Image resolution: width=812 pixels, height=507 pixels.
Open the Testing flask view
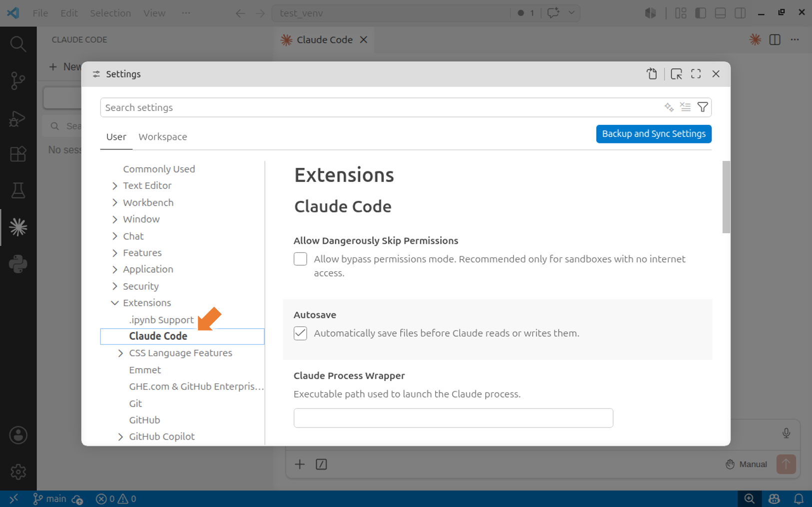pyautogui.click(x=18, y=190)
